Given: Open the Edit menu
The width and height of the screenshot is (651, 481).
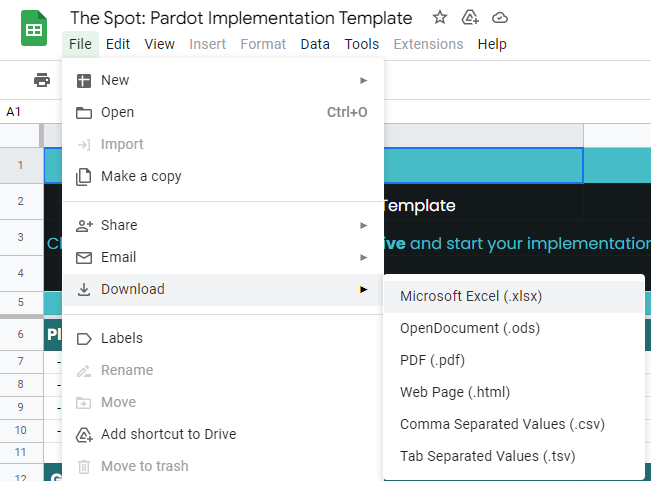Looking at the screenshot, I should (x=118, y=44).
